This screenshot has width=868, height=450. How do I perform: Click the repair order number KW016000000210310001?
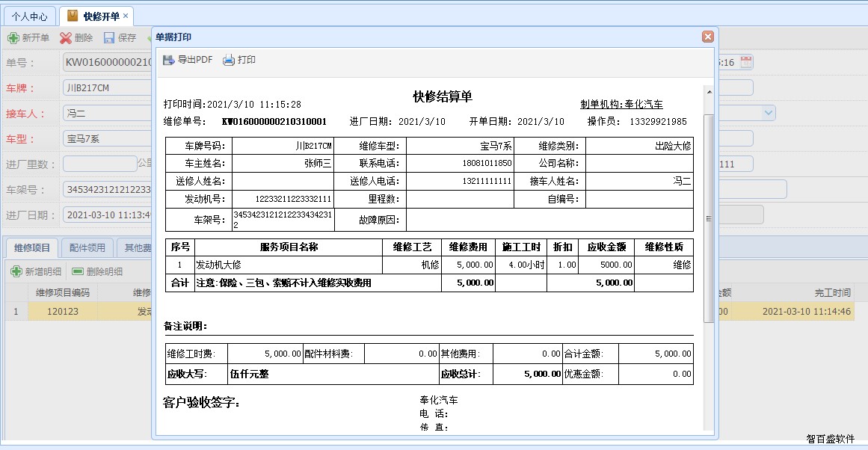[274, 121]
